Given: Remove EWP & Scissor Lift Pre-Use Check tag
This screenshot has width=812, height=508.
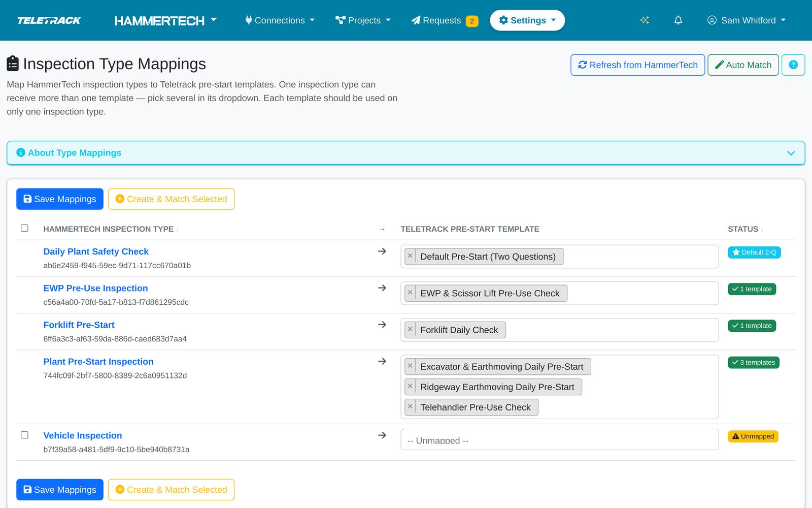Looking at the screenshot, I should (410, 293).
